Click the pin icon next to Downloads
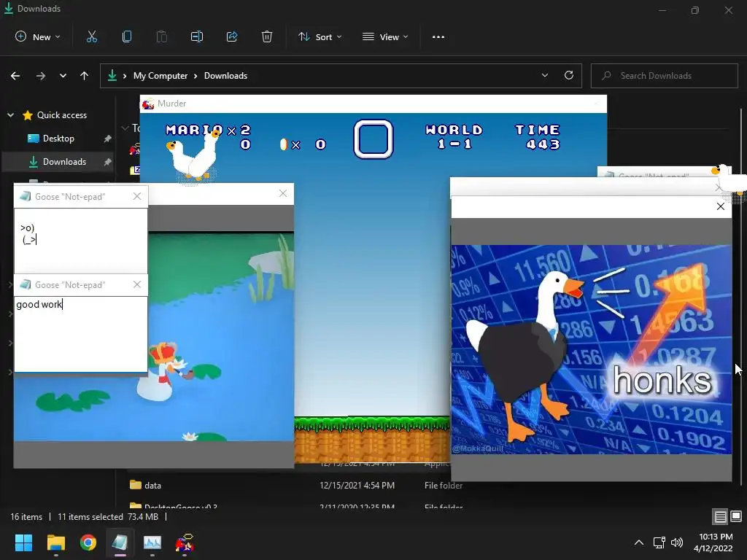Viewport: 747px width, 560px height. pyautogui.click(x=108, y=162)
